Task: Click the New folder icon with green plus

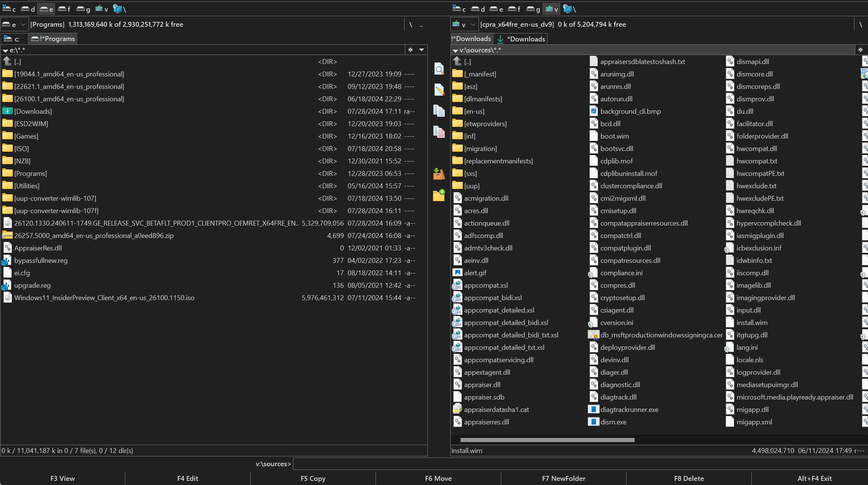Action: pyautogui.click(x=439, y=195)
